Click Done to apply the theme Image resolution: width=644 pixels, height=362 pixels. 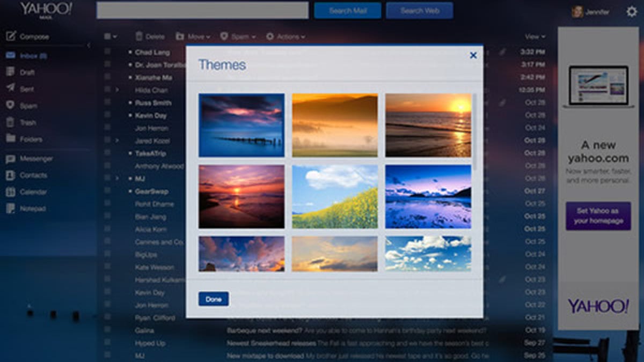213,299
